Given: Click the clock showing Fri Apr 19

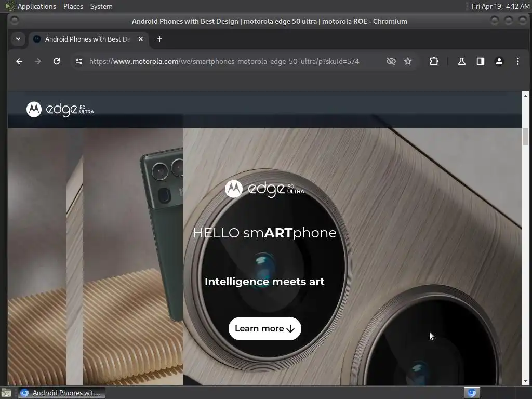Looking at the screenshot, I should 500,6.
